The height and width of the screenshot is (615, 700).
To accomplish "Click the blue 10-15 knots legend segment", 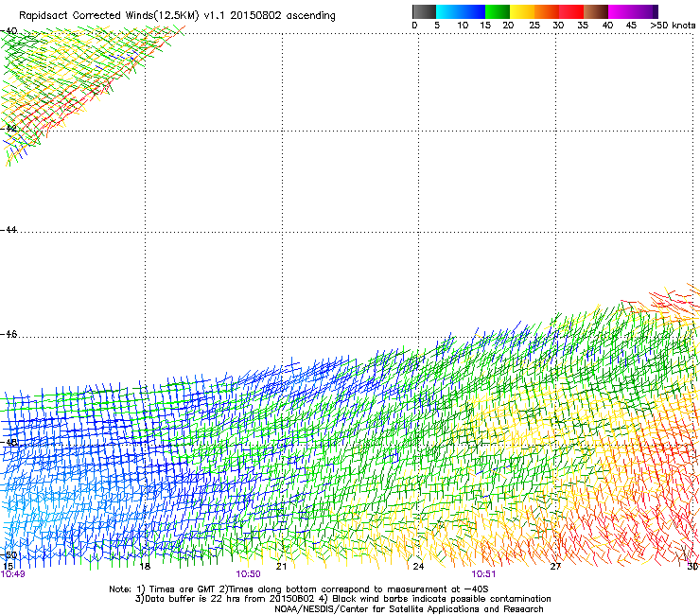I will click(x=473, y=11).
